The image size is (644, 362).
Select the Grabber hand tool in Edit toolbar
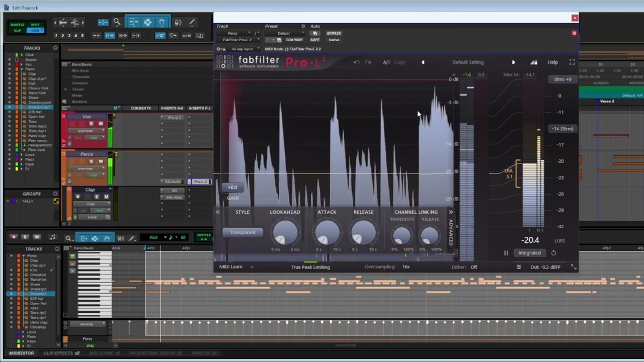pyautogui.click(x=162, y=22)
